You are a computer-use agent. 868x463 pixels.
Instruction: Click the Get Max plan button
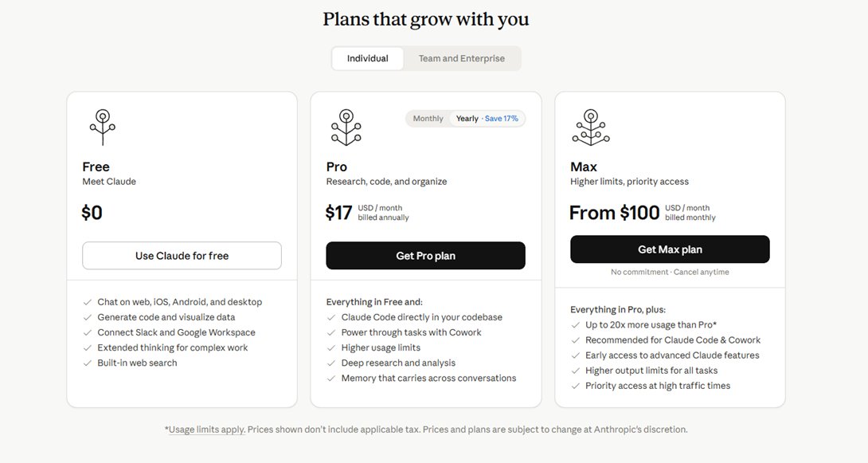(670, 249)
